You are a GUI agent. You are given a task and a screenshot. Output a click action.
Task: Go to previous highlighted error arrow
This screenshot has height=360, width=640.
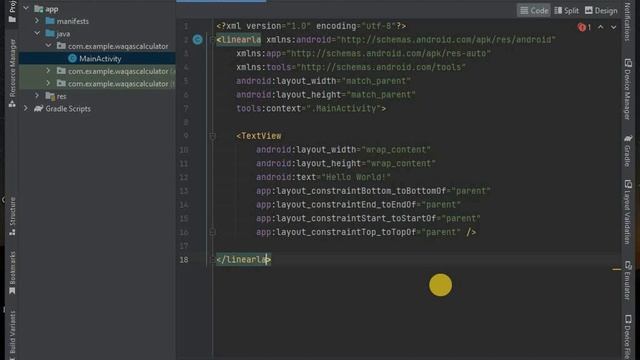(601, 27)
